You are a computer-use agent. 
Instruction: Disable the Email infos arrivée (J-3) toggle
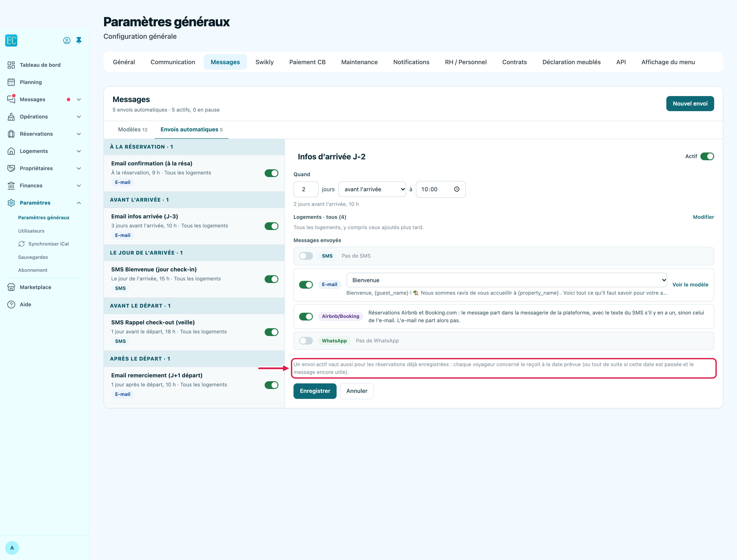(x=272, y=226)
